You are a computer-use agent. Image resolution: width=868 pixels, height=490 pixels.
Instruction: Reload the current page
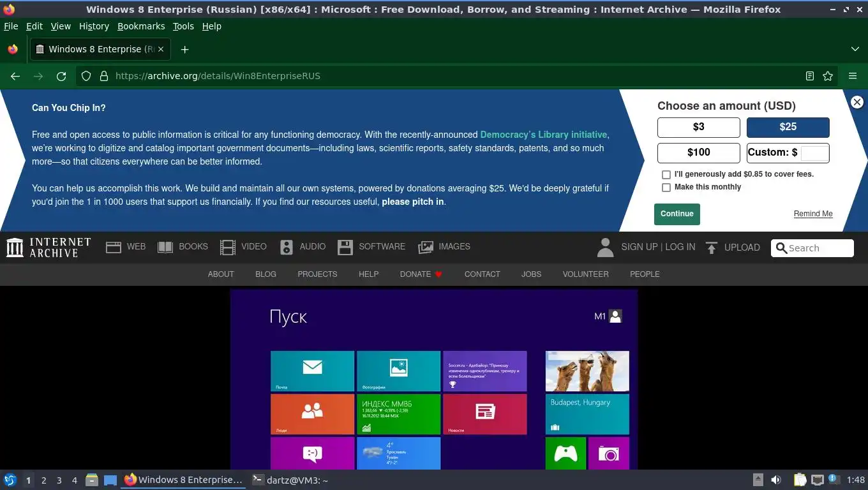[61, 76]
